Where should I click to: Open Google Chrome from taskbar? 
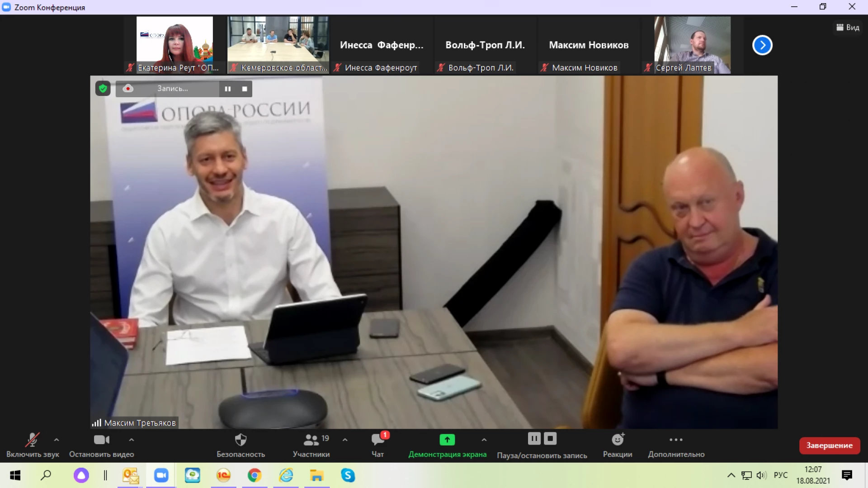255,475
